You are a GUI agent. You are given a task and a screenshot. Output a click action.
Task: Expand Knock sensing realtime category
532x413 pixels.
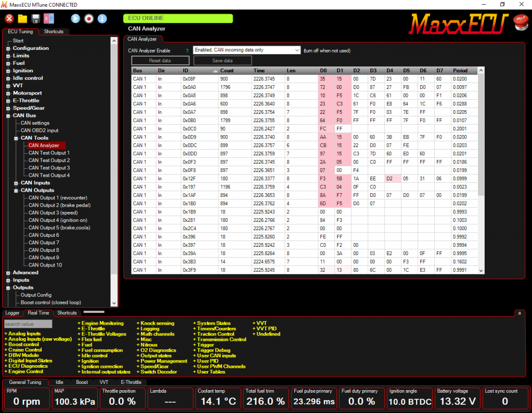point(155,323)
